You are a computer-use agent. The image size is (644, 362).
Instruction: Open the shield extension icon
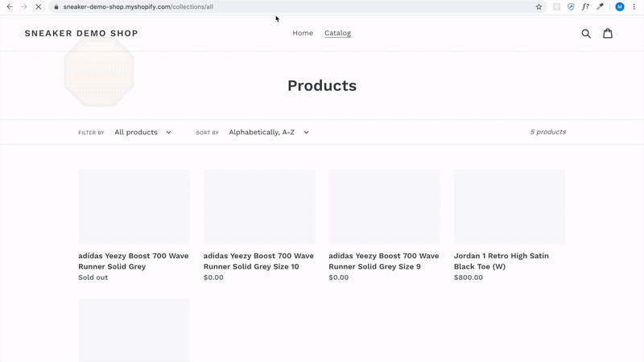tap(571, 7)
